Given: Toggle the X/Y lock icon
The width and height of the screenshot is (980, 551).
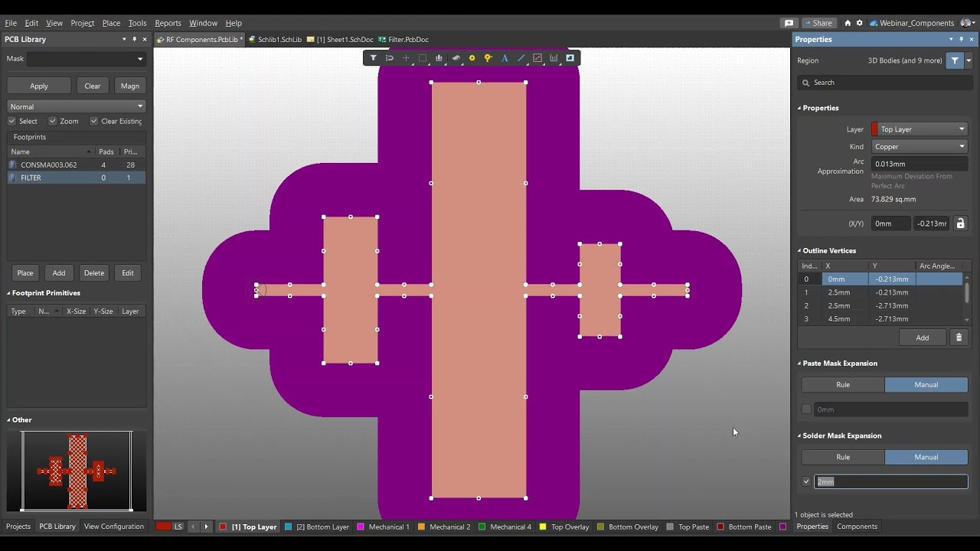Looking at the screenshot, I should [961, 223].
